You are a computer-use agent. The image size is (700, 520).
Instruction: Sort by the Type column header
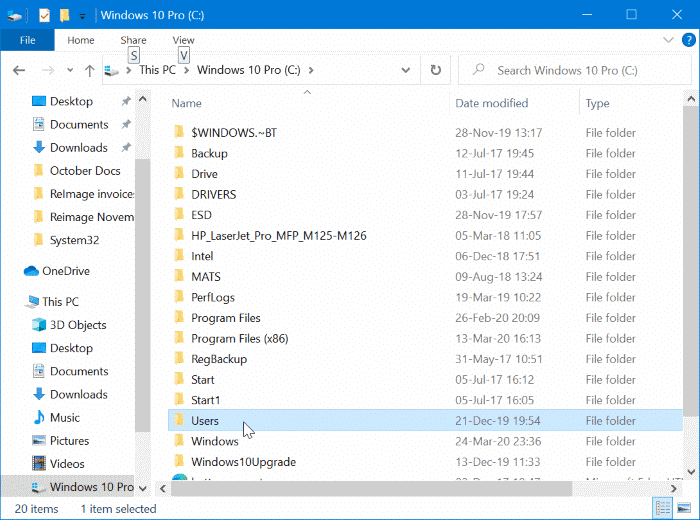[597, 104]
